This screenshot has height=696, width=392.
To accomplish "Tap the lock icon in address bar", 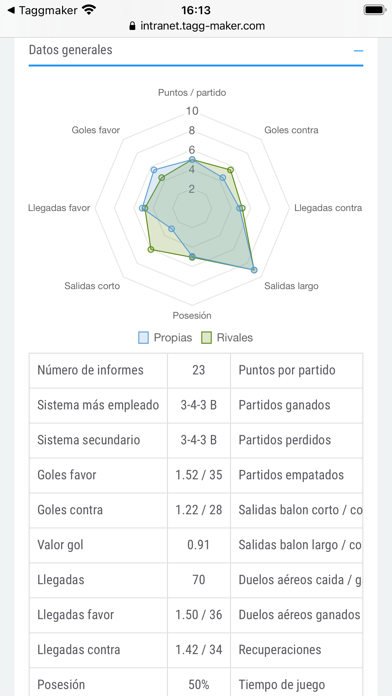I will (x=132, y=26).
